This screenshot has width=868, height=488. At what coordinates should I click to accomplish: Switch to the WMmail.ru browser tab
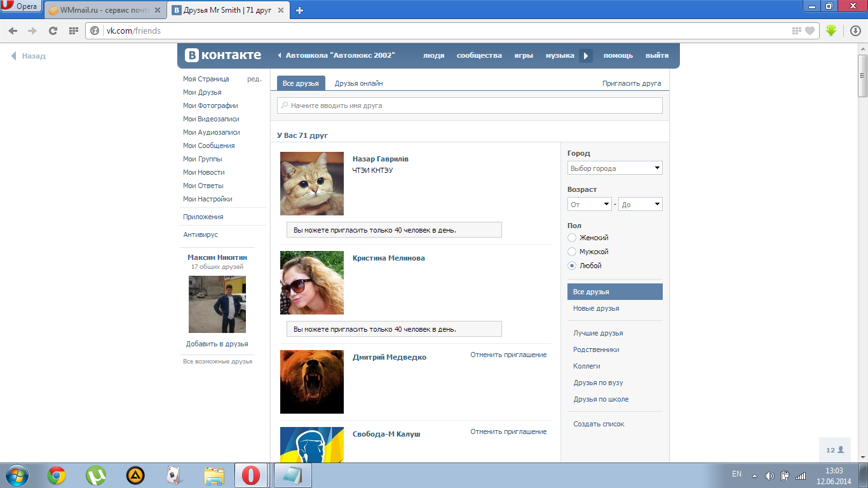tap(105, 10)
